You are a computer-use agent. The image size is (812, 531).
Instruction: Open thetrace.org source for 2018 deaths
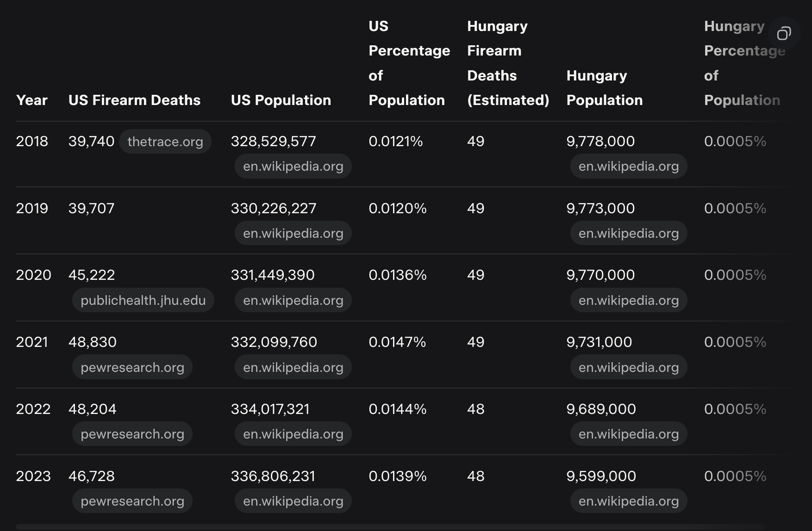point(165,142)
